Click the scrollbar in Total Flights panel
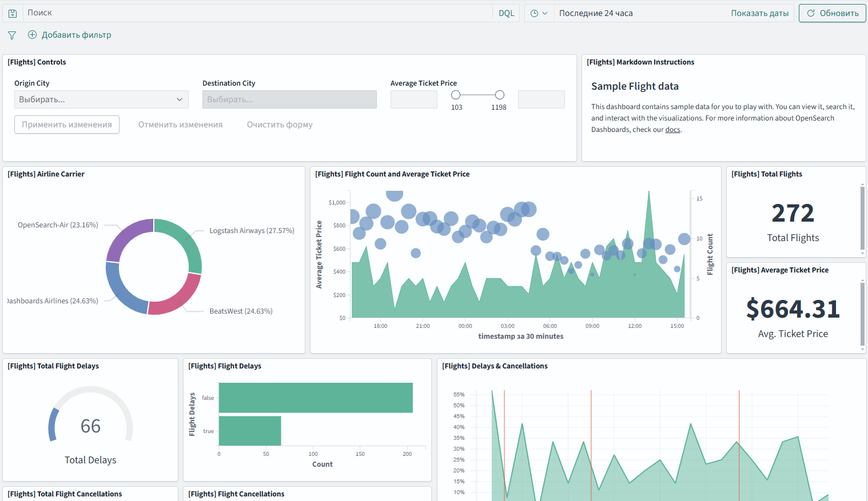This screenshot has height=501, width=868. coord(862,218)
